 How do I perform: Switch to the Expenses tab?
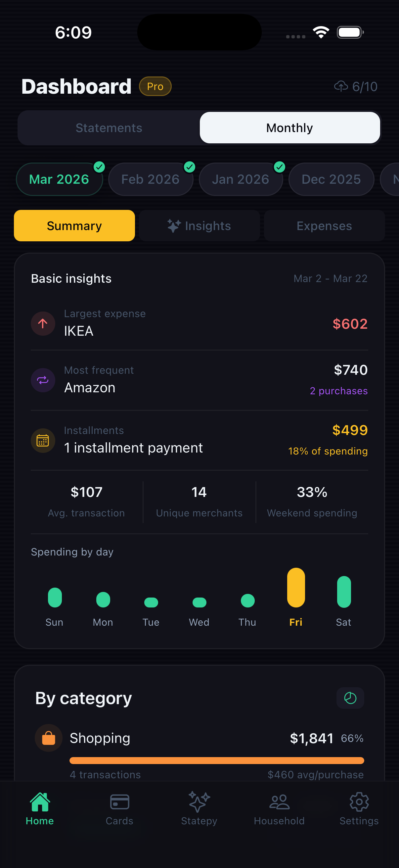click(324, 226)
